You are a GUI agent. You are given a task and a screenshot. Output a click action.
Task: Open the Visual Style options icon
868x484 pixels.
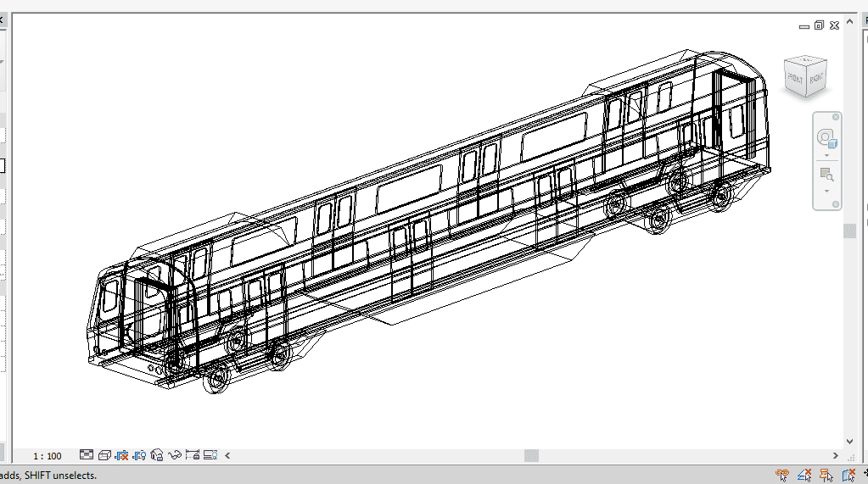(104, 456)
